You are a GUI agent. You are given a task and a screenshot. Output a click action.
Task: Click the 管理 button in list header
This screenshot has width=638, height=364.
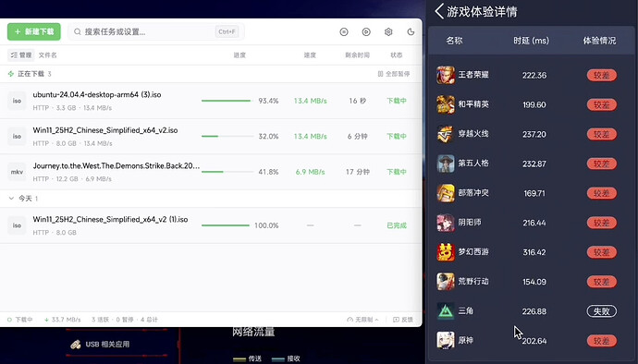[x=20, y=55]
